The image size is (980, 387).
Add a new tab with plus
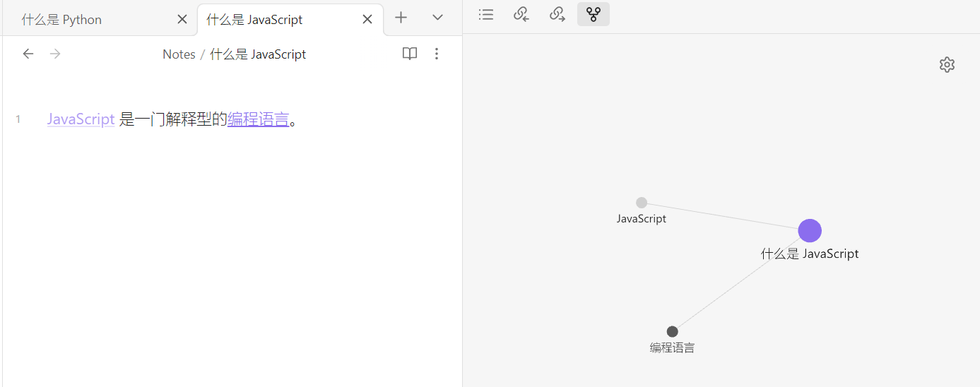coord(401,18)
